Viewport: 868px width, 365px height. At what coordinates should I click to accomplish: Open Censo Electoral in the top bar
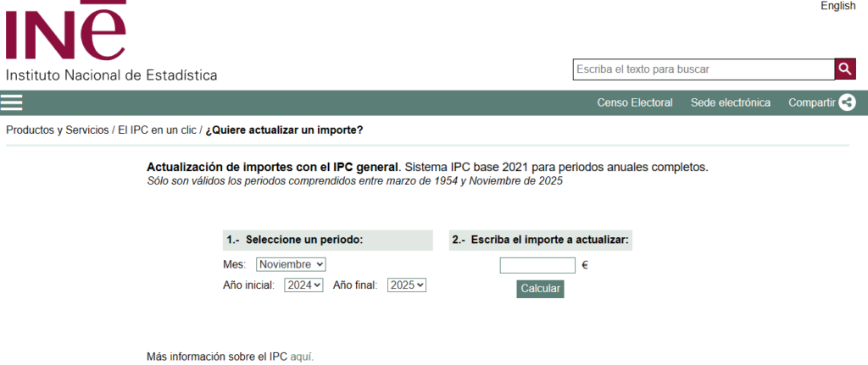point(634,102)
